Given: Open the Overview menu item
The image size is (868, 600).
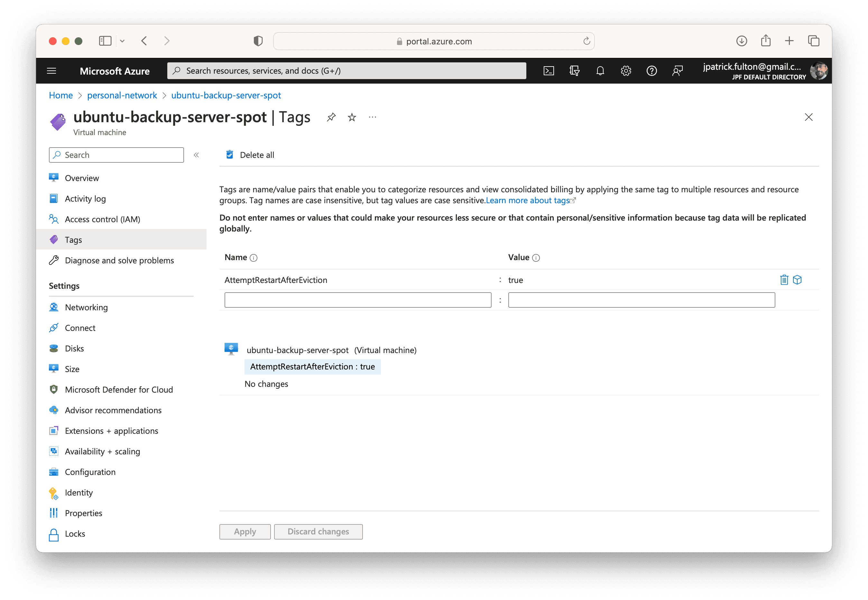Looking at the screenshot, I should (x=82, y=178).
